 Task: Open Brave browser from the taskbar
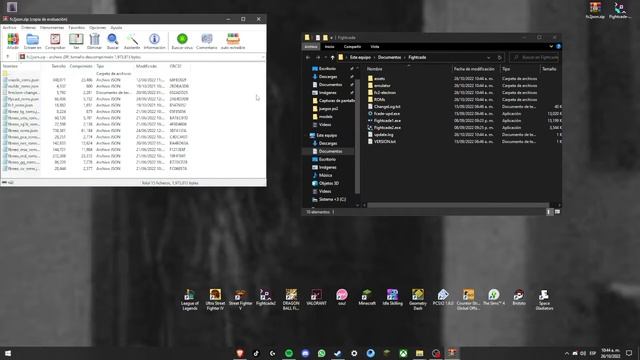[240, 353]
